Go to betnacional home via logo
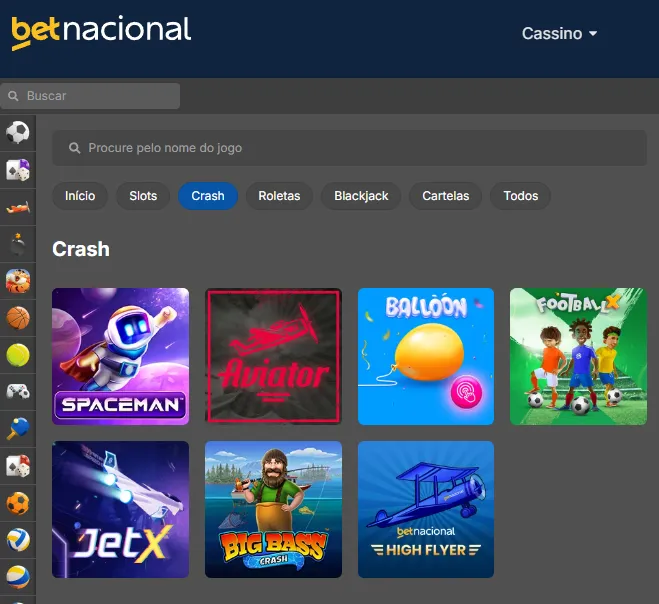Image resolution: width=659 pixels, height=604 pixels. tap(101, 32)
